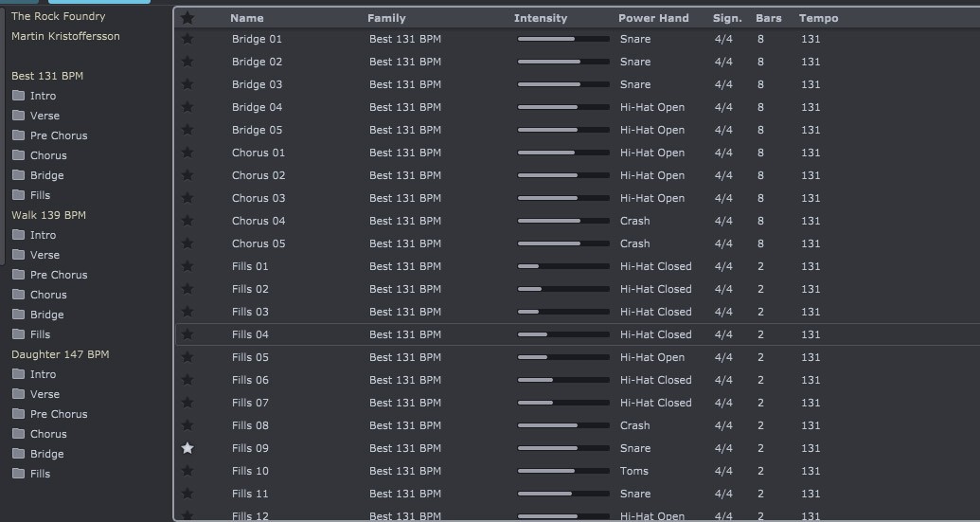Click Toms power hand in Fills 10
The image size is (980, 522).
coord(633,471)
